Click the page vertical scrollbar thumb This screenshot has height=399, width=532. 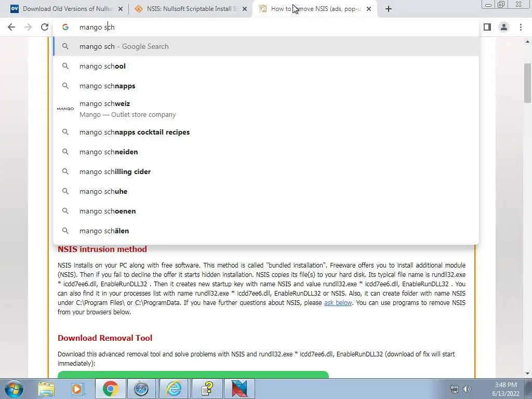[x=527, y=83]
